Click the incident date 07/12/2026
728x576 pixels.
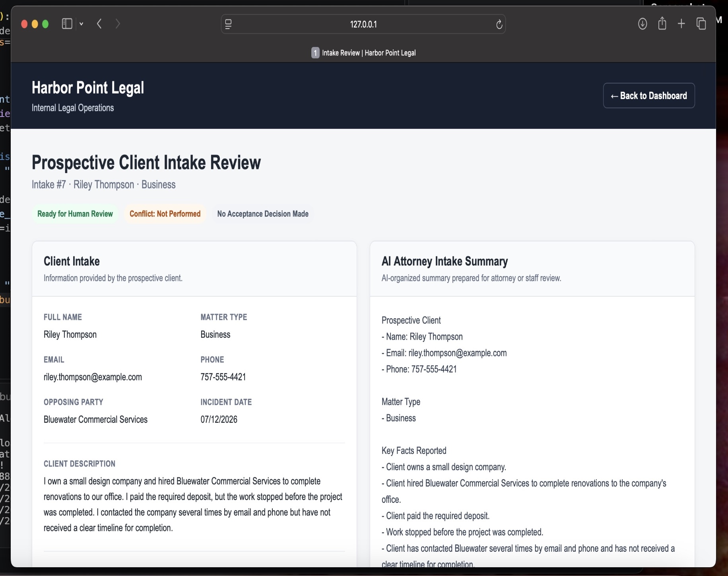coord(219,420)
